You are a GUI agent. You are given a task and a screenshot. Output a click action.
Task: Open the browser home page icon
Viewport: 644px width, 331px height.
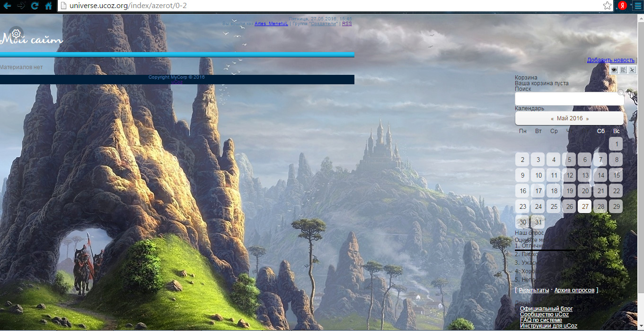48,6
